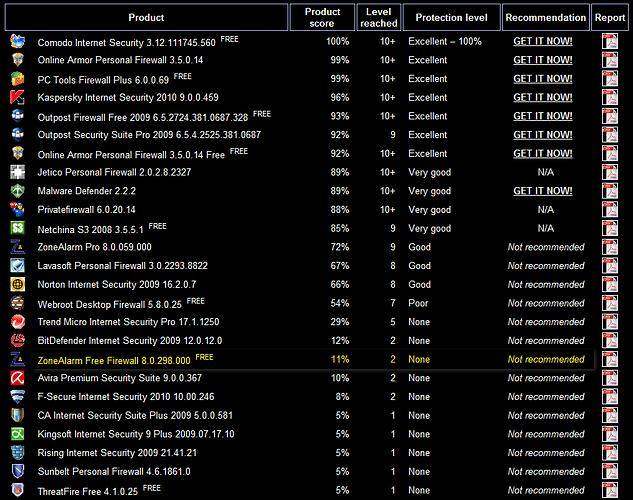Click the ZoneAlarm Free Firewall PDF report icon
The height and width of the screenshot is (500, 633).
pyautogui.click(x=609, y=359)
